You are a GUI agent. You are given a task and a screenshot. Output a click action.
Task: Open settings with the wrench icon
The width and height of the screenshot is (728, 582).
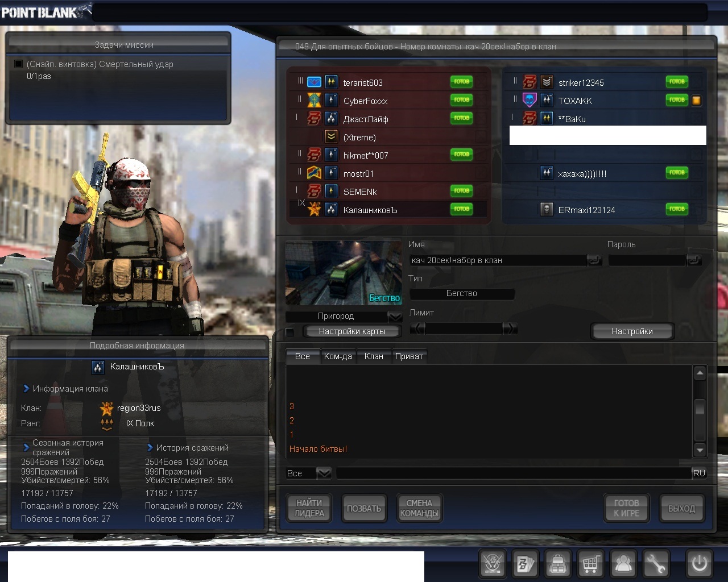[656, 564]
